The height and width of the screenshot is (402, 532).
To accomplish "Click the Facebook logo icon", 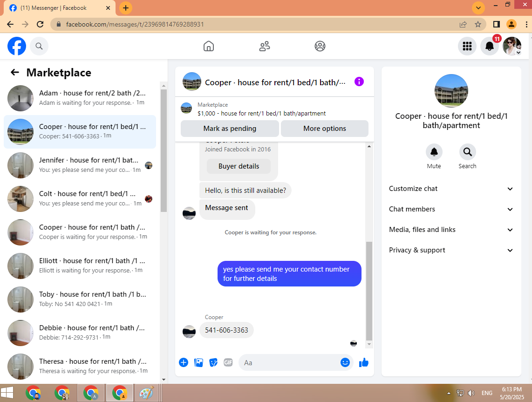I will click(17, 46).
